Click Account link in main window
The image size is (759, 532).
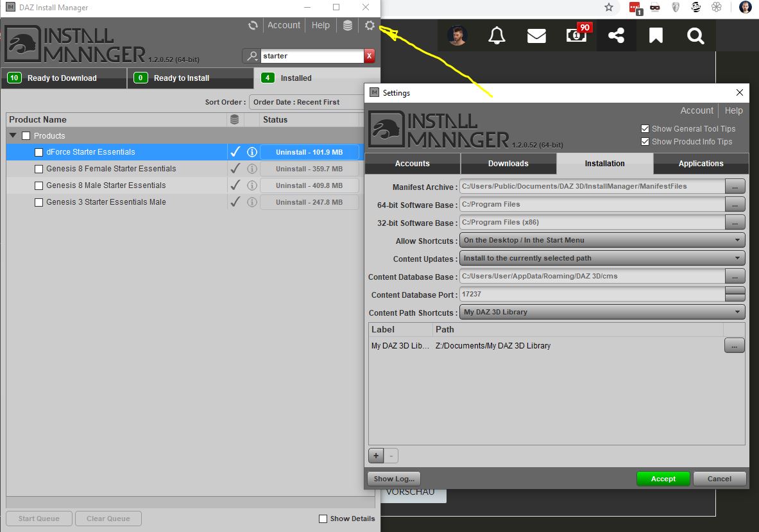(x=284, y=25)
